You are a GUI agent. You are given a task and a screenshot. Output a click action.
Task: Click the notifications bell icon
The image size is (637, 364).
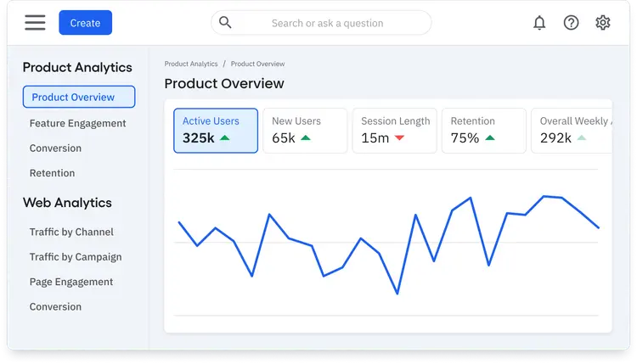[x=539, y=23]
